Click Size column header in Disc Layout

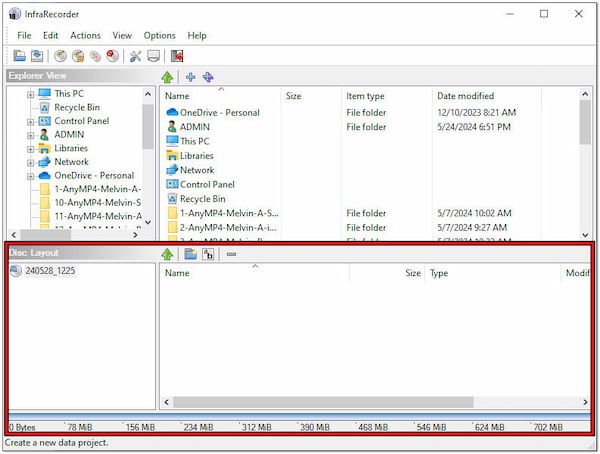tap(386, 273)
